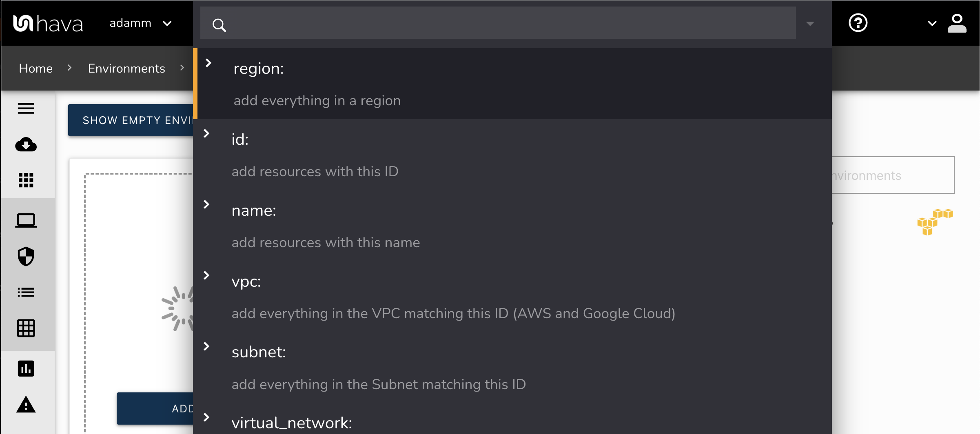980x434 pixels.
Task: Open the help question mark icon
Action: (x=858, y=23)
